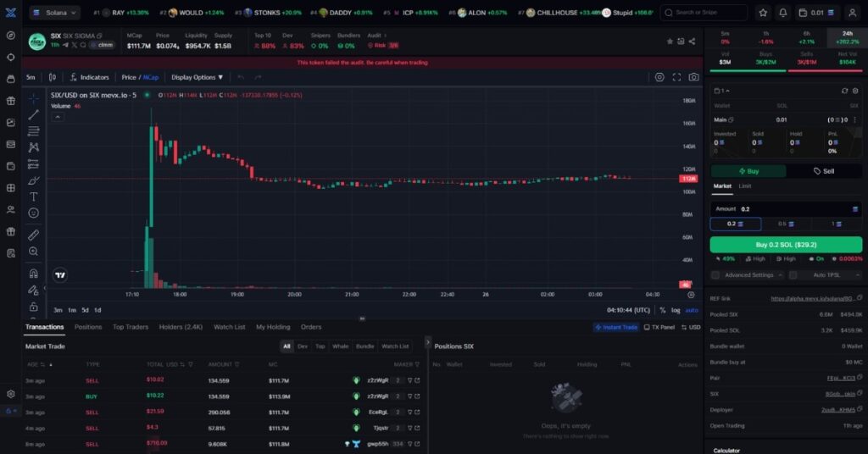Screen dimensions: 868x454
Task: Switch to the Top Traders tab
Action: 131,327
